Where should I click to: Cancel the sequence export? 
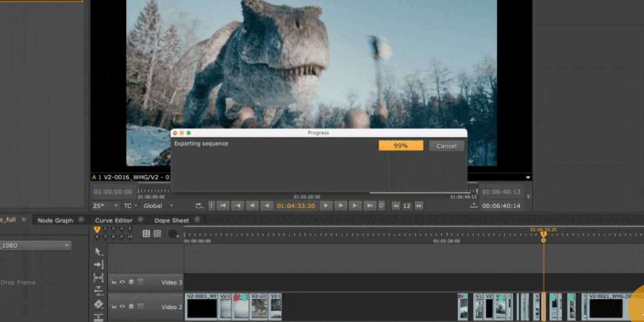(x=446, y=146)
